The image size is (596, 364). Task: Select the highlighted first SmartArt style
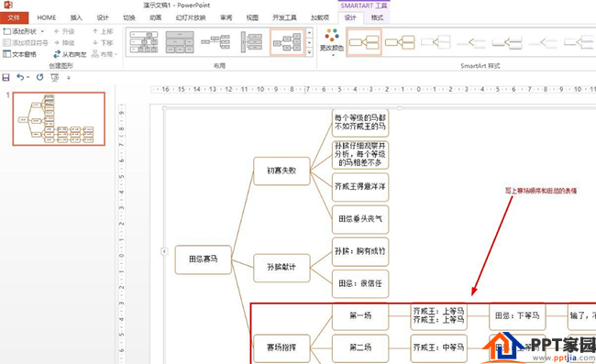[364, 42]
